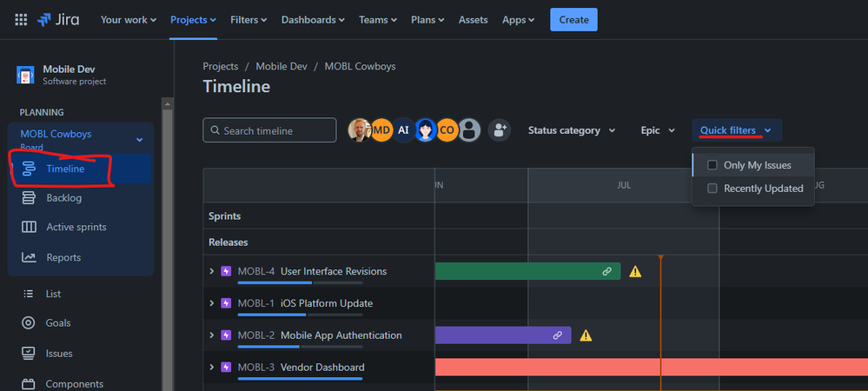Open the app switcher grid icon
This screenshot has width=868, height=391.
tap(21, 20)
